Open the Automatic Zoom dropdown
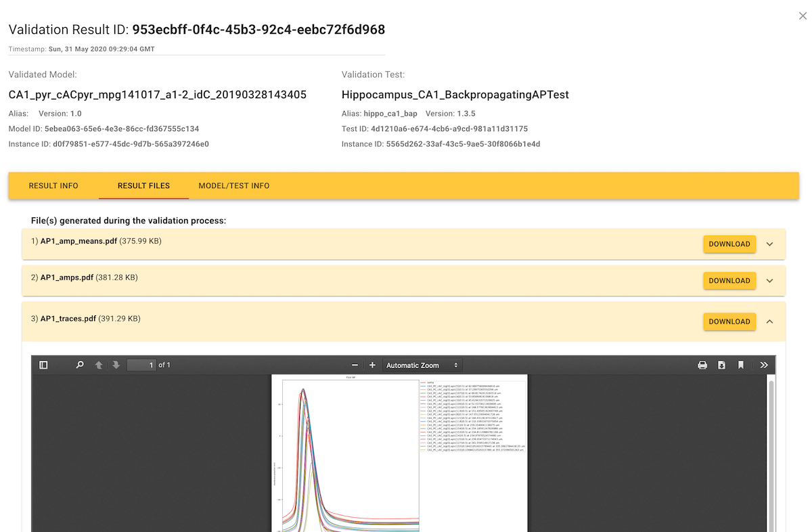Screen dimensions: 812x532 pos(422,365)
